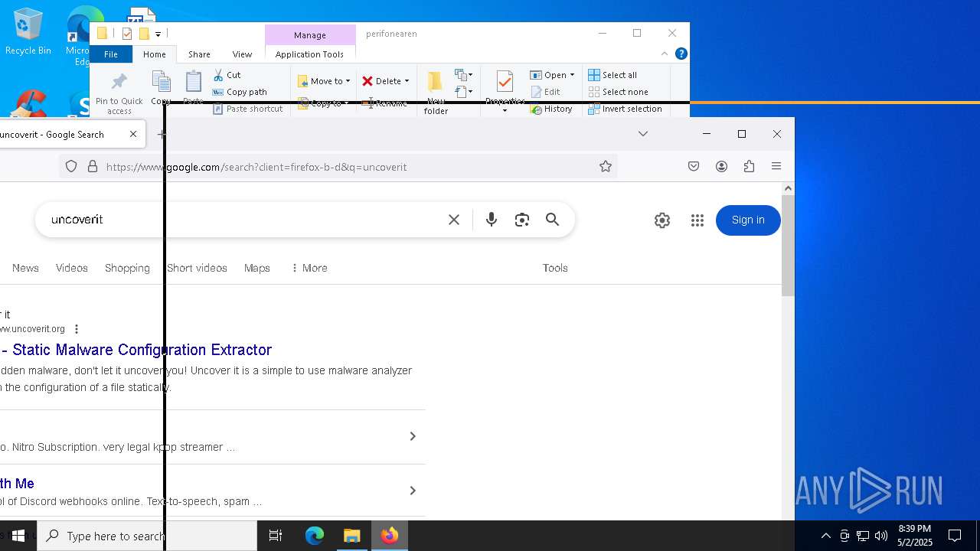
Task: Show tracking protection shield info
Action: click(71, 167)
